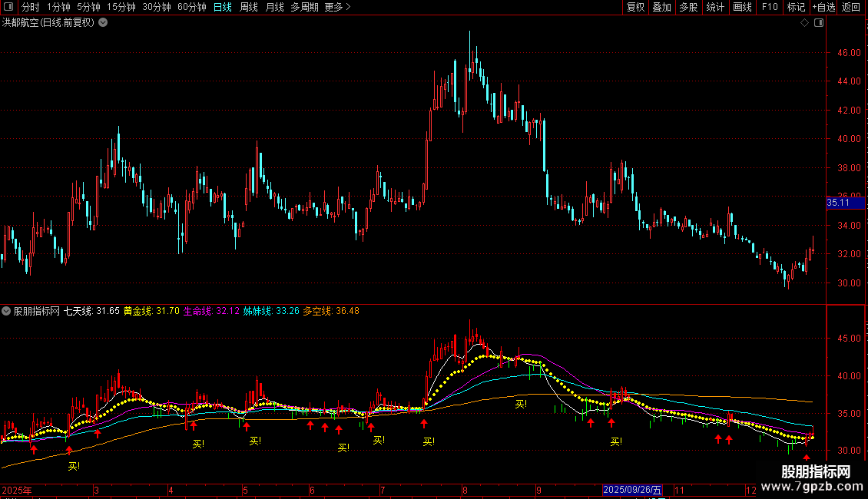This screenshot has height=499, width=868.
Task: Click the 叠加 overlay button
Action: [661, 8]
